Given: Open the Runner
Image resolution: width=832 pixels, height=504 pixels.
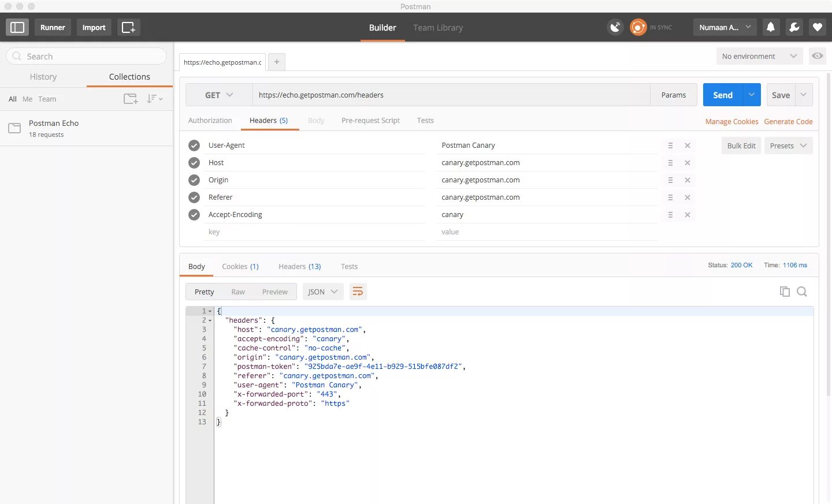Looking at the screenshot, I should [x=53, y=27].
